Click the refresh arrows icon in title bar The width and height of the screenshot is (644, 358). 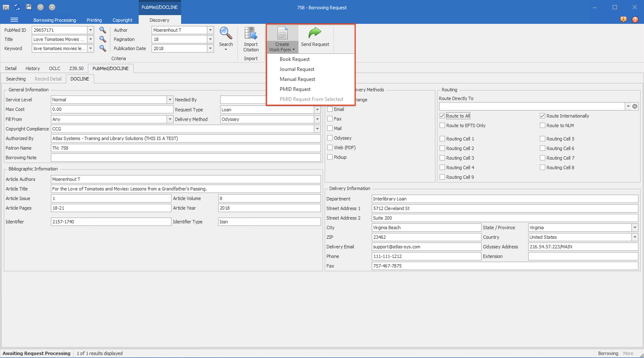click(x=17, y=7)
